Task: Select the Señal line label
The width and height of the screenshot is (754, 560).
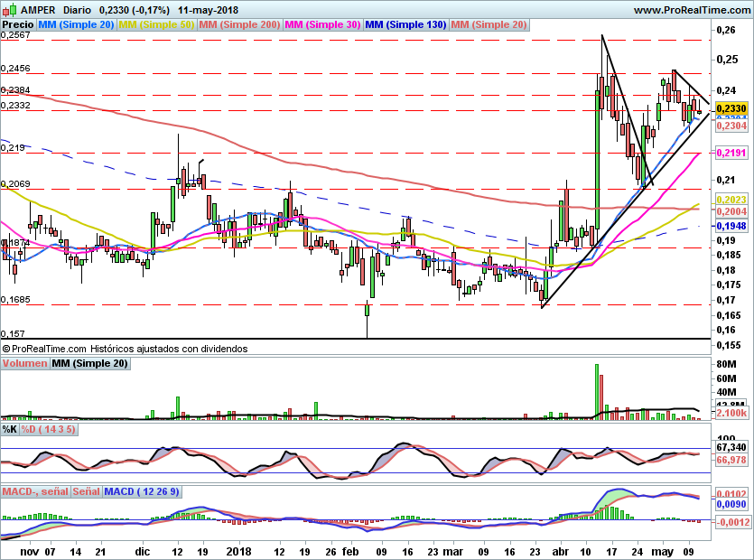Action: tap(86, 491)
